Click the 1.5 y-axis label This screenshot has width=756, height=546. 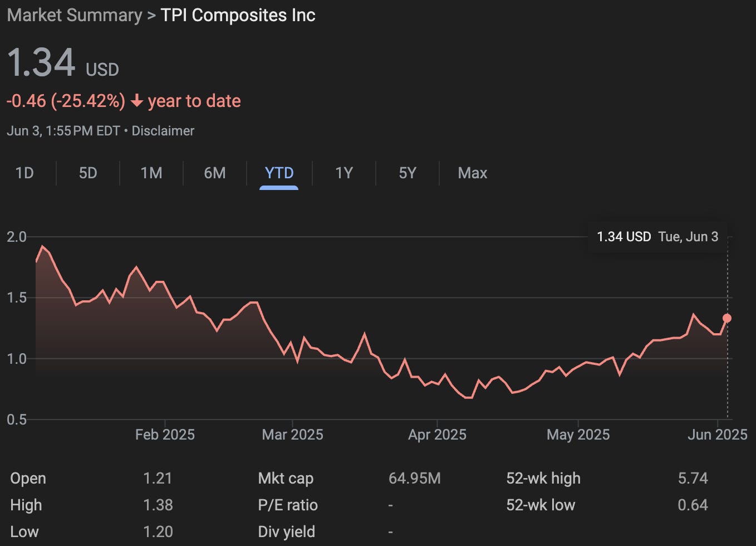pos(17,298)
